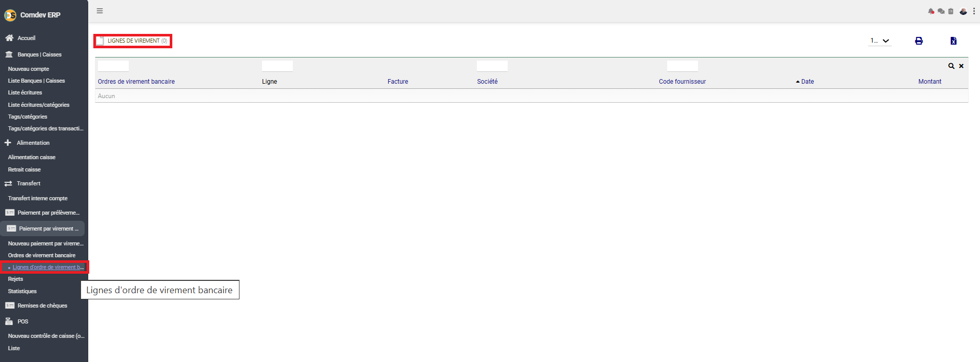Clear search filters with the X icon

pos(962,66)
